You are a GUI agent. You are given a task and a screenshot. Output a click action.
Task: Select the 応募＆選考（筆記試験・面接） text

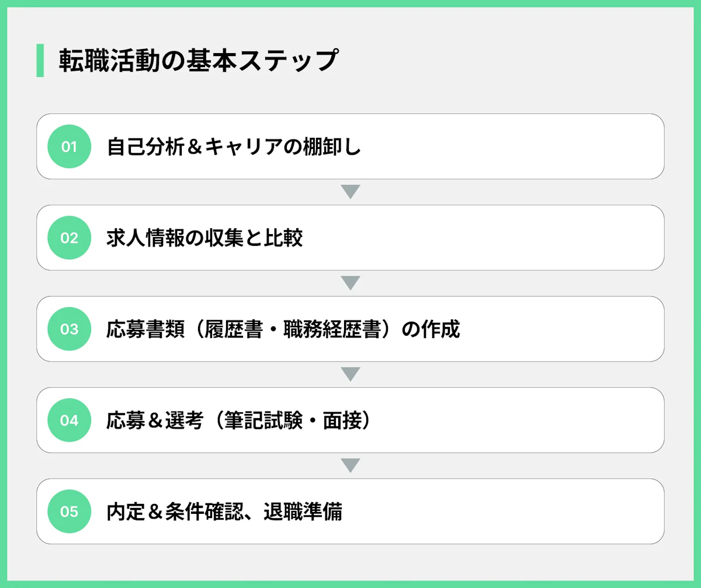[239, 420]
